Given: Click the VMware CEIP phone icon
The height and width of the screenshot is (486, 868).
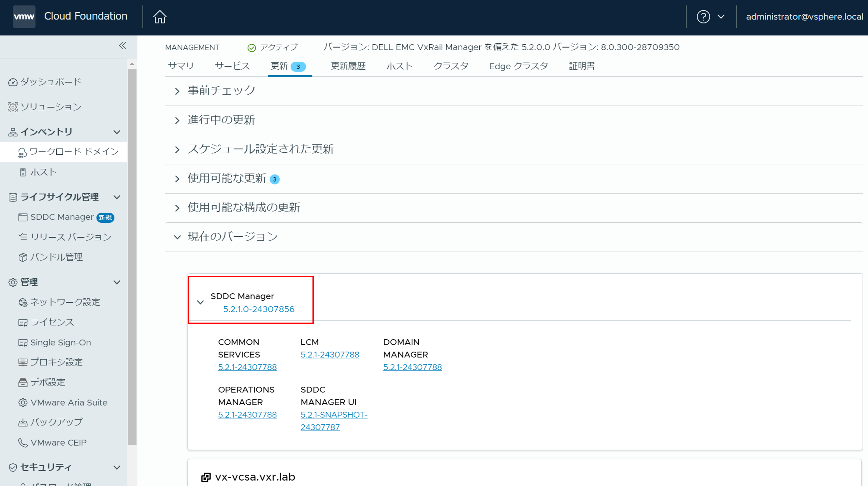Looking at the screenshot, I should (x=22, y=443).
